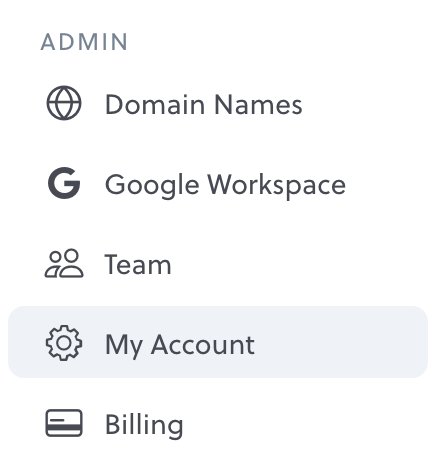Open the Domain Names section
Viewport: 428px width, 468px height.
(x=204, y=104)
